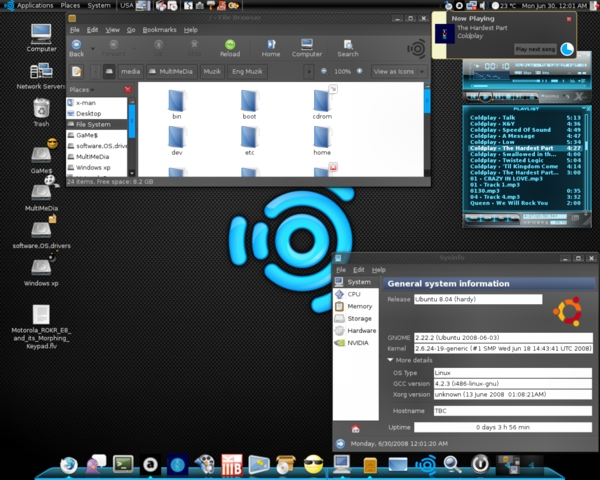
Task: Toggle text-based location entry button
Action: (x=77, y=72)
